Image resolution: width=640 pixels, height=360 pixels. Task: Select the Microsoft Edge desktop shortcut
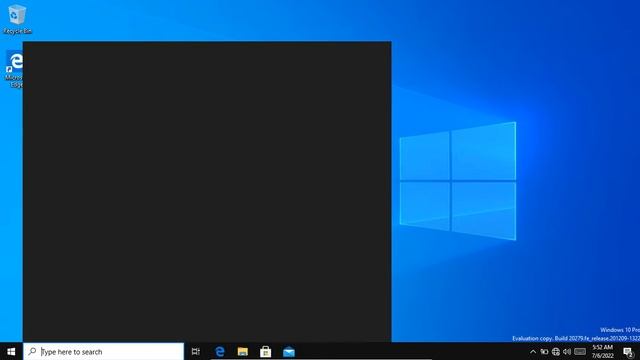coord(13,69)
